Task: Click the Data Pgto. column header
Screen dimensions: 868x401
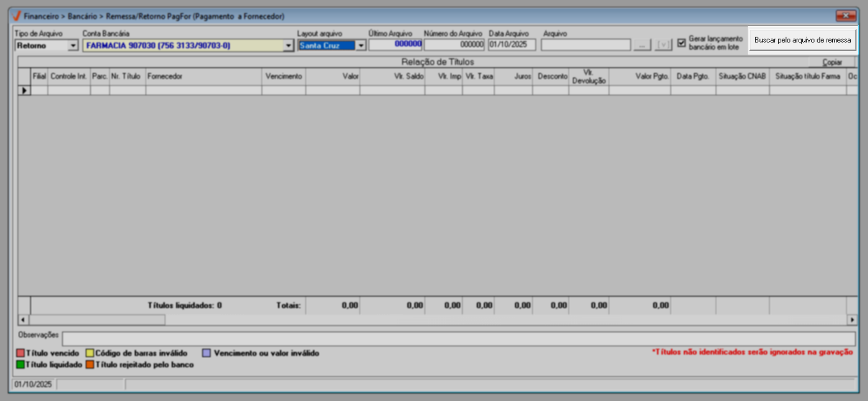Action: tap(693, 76)
